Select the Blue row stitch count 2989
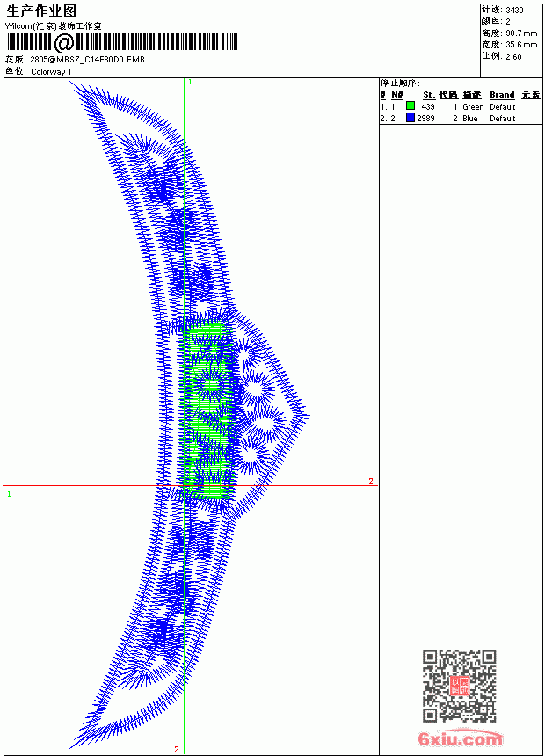The width and height of the screenshot is (545, 756). pos(425,119)
